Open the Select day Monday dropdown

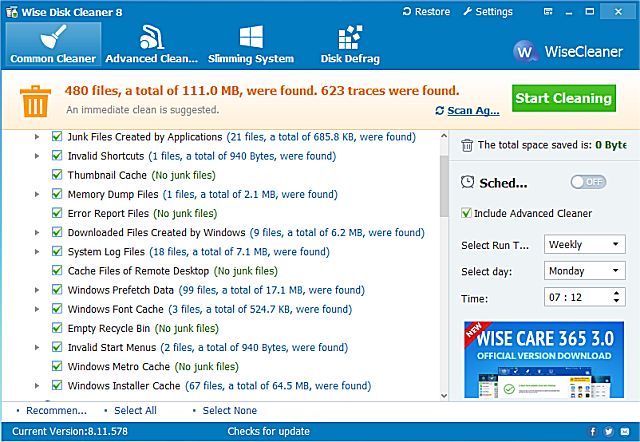tap(584, 271)
